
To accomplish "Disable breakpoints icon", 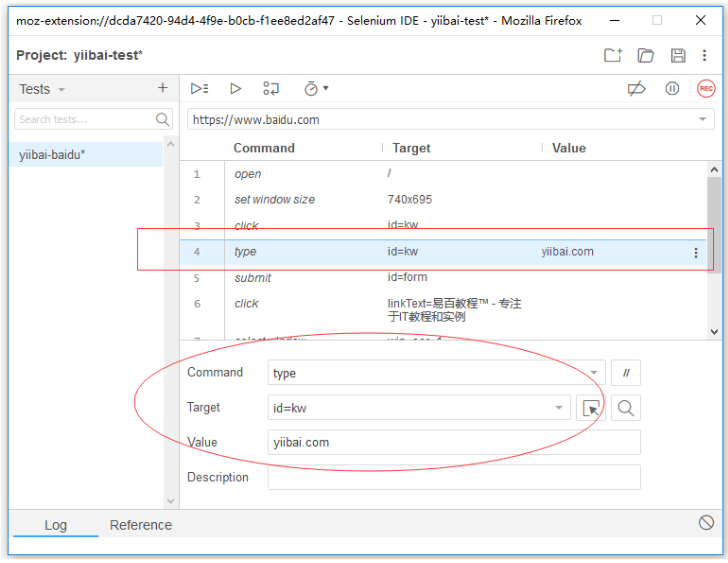I will [636, 88].
